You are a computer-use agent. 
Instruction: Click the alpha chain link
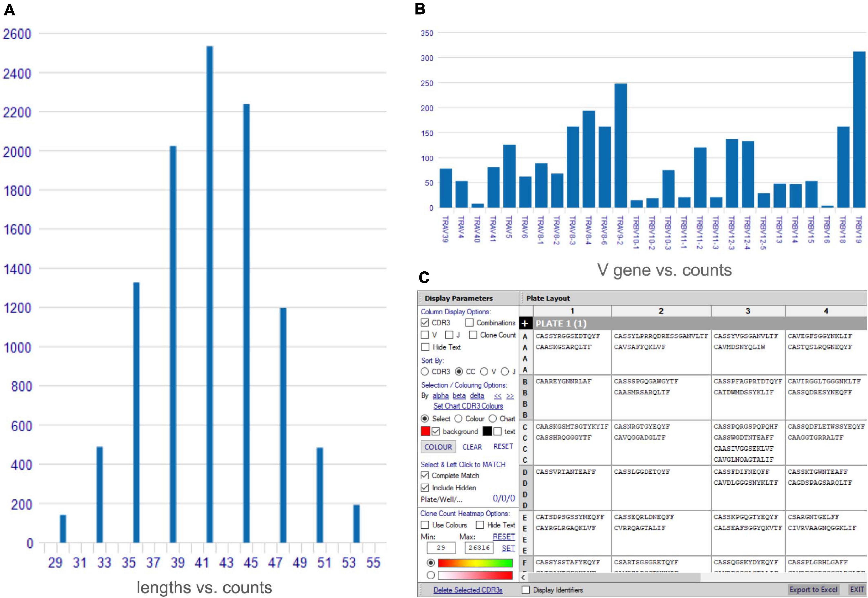(x=441, y=396)
